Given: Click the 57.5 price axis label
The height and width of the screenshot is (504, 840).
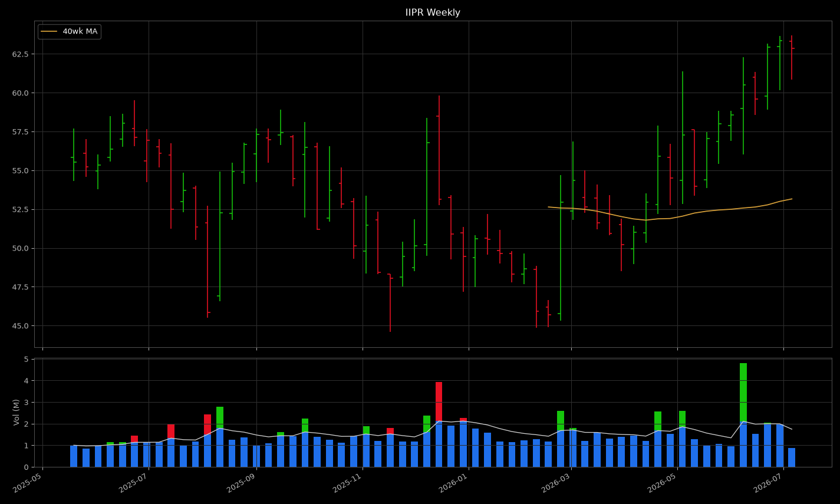Looking at the screenshot, I should (x=20, y=132).
